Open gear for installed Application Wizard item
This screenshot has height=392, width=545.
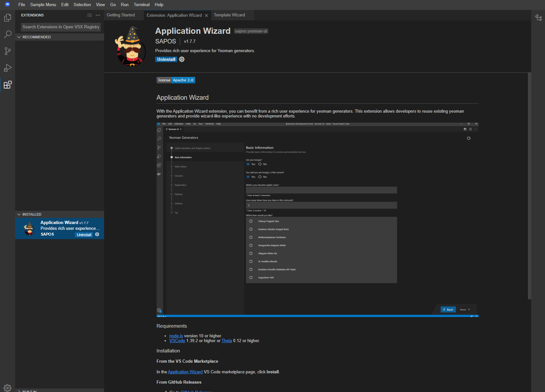pyautogui.click(x=97, y=235)
